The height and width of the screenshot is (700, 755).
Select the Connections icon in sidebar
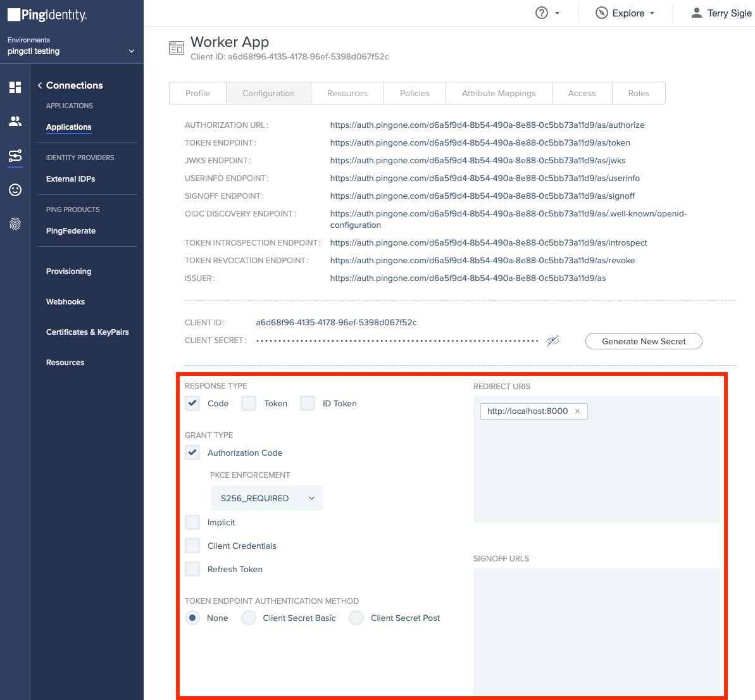click(x=15, y=156)
